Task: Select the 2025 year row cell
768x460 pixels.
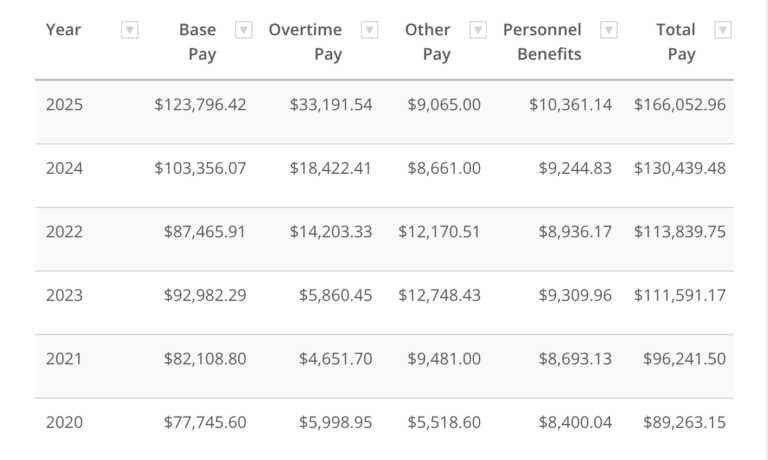Action: tap(64, 104)
